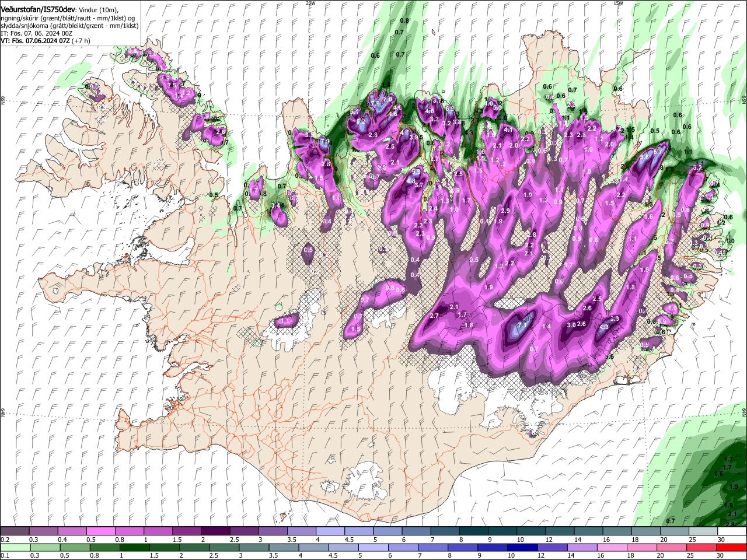Click the 7.1 snowfall value on the map
This screenshot has width=747, height=560.
523,324
